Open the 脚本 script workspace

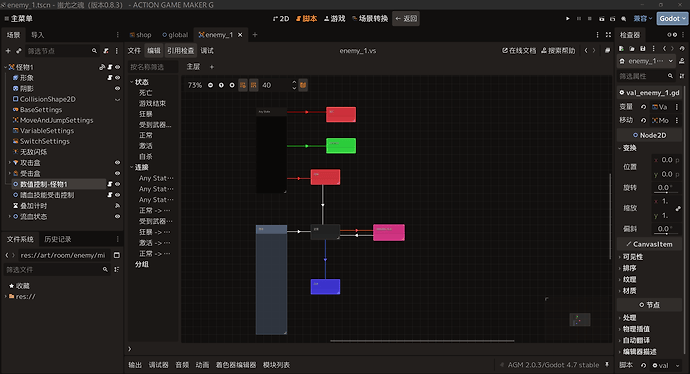tap(306, 18)
